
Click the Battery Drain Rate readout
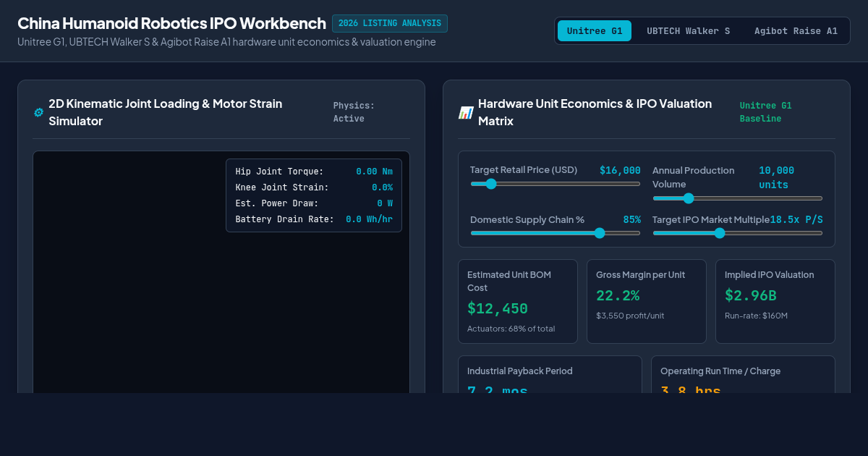314,219
